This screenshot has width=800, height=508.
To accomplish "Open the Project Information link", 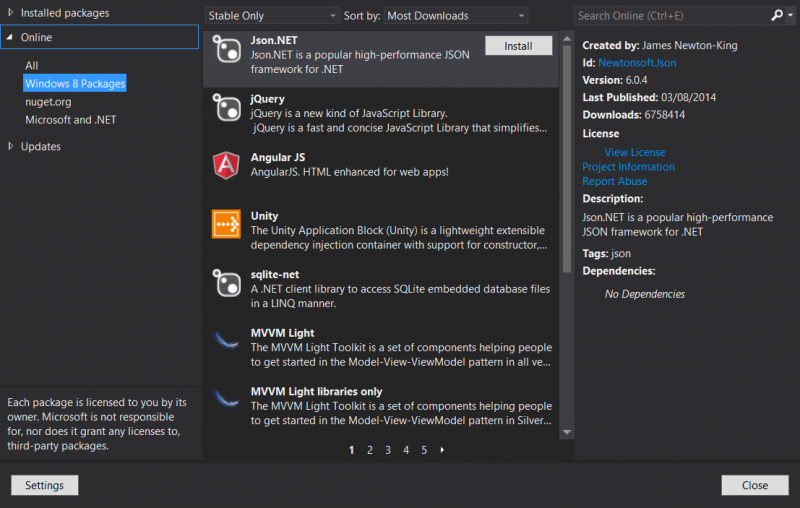I will click(x=628, y=167).
